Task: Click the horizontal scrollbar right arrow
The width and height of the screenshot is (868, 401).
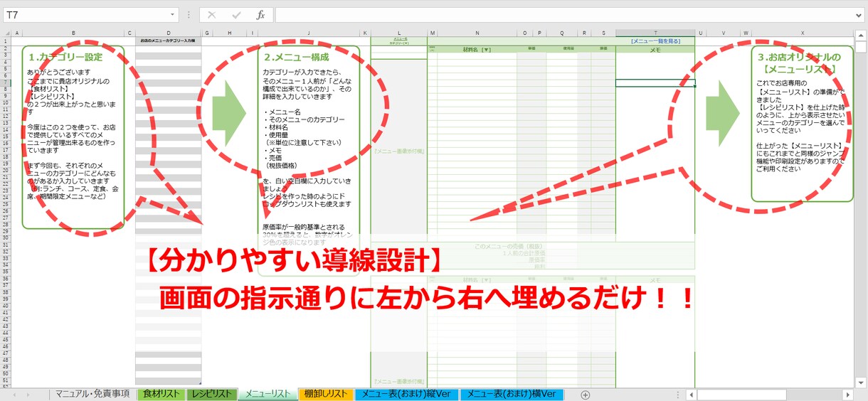Action: pos(847,395)
